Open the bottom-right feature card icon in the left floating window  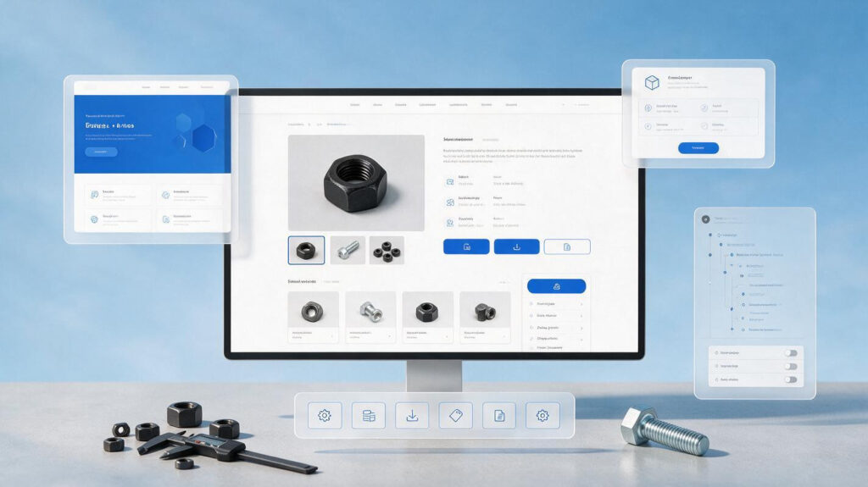pos(165,219)
